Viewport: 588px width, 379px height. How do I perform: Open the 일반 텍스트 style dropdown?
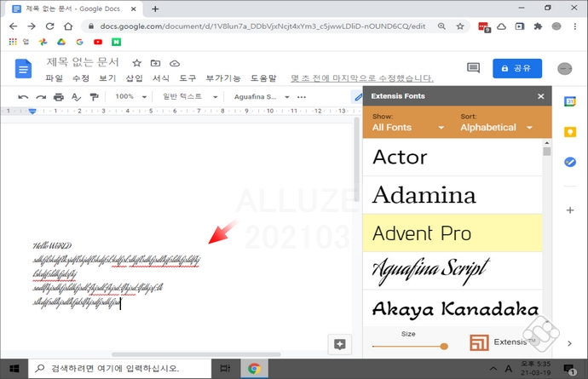(x=190, y=97)
